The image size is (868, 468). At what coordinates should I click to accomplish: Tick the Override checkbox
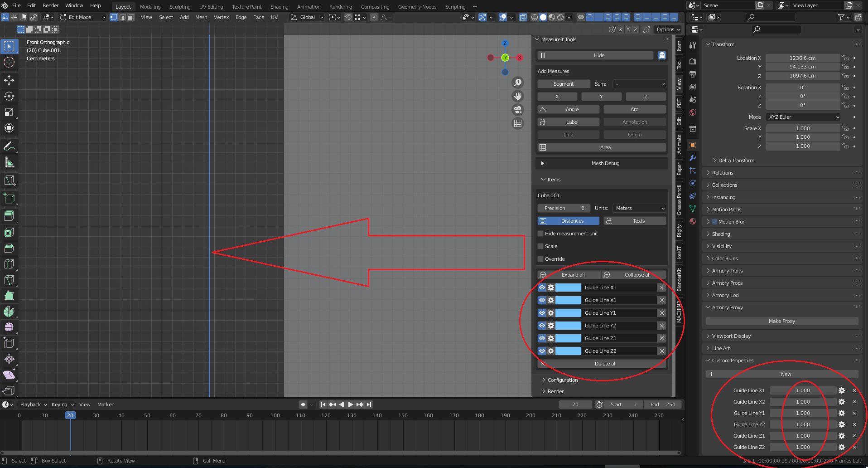coord(540,259)
